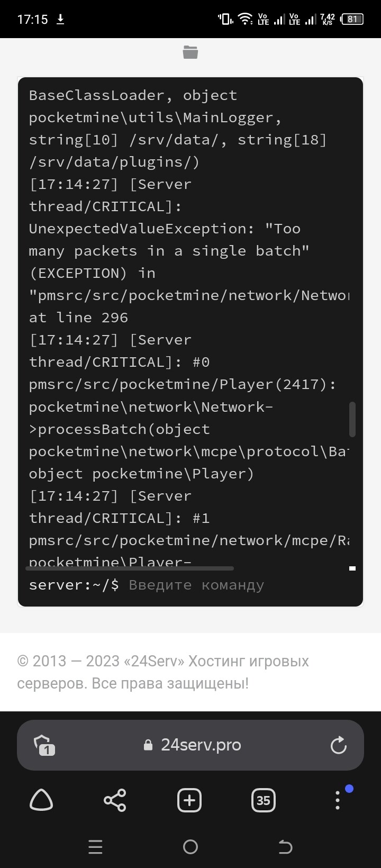Tap the share icon in browser toolbar
381x868 pixels.
point(115,800)
